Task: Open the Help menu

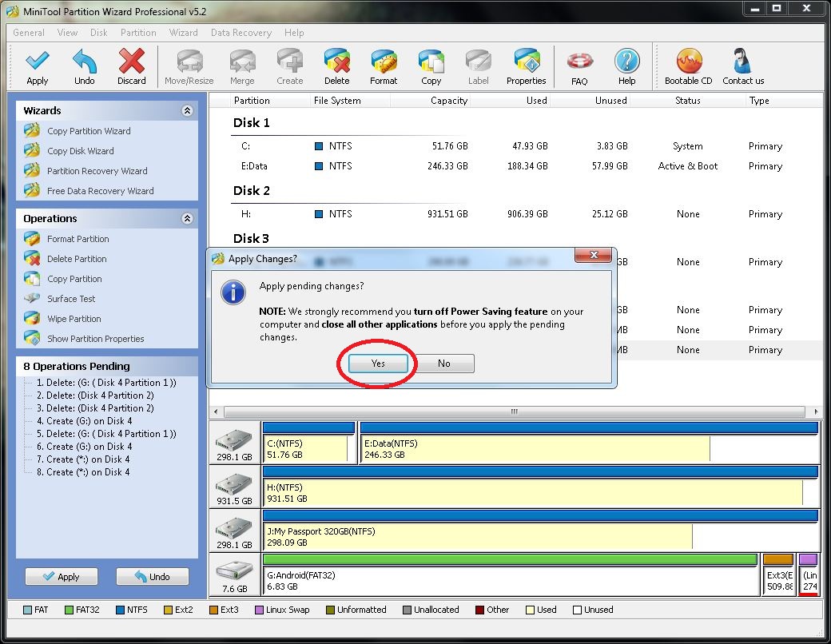Action: coord(294,33)
